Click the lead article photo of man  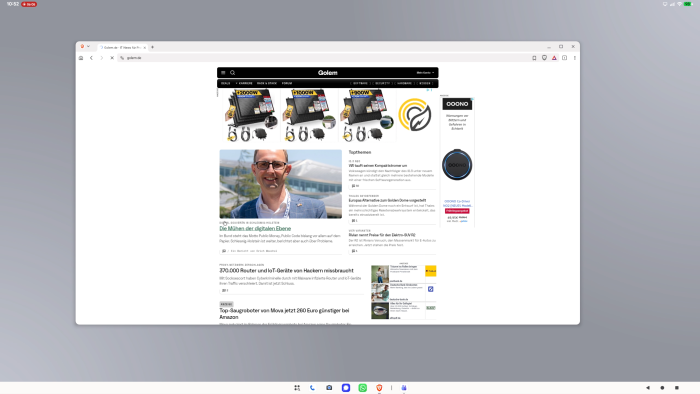[x=280, y=184]
